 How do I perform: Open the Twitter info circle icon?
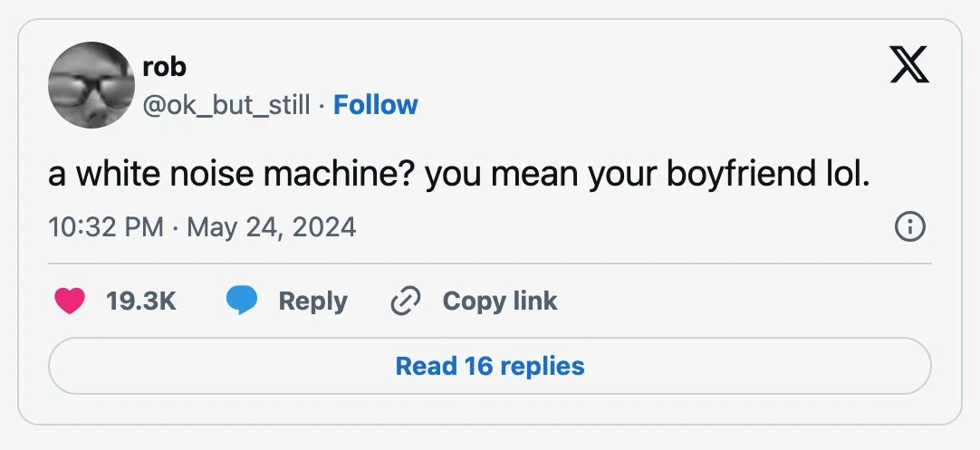coord(910,227)
